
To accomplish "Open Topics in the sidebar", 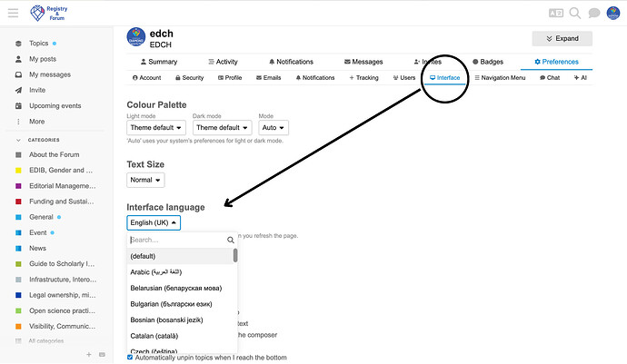I will [x=38, y=44].
